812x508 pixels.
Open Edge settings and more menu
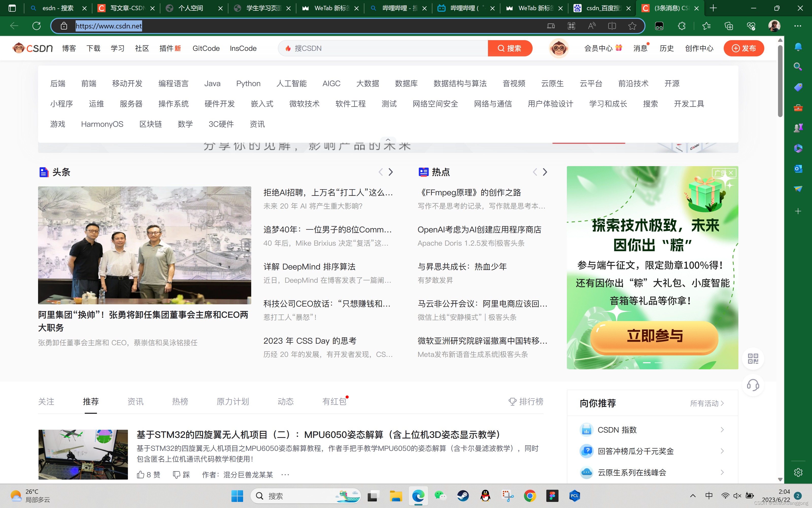(x=798, y=26)
